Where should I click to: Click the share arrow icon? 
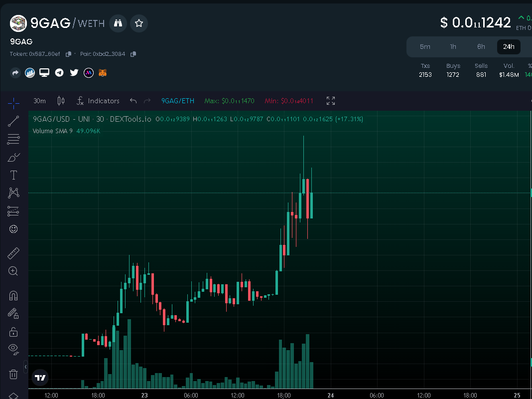click(x=15, y=73)
